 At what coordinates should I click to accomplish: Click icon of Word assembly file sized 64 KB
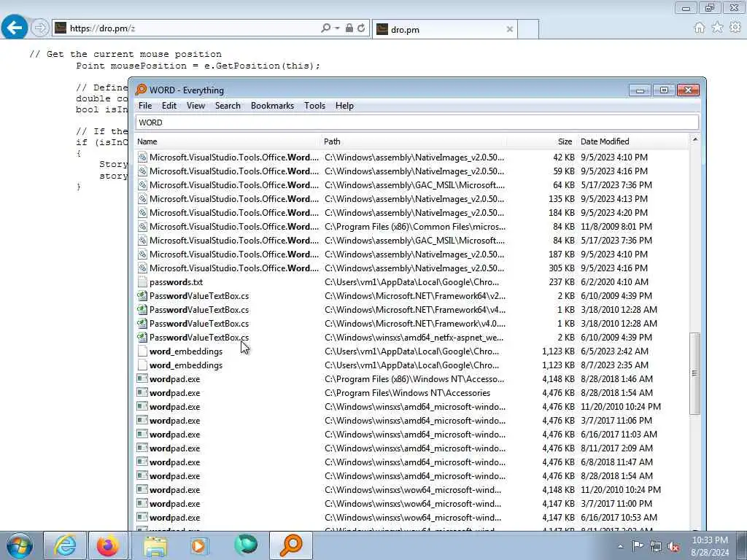click(142, 184)
